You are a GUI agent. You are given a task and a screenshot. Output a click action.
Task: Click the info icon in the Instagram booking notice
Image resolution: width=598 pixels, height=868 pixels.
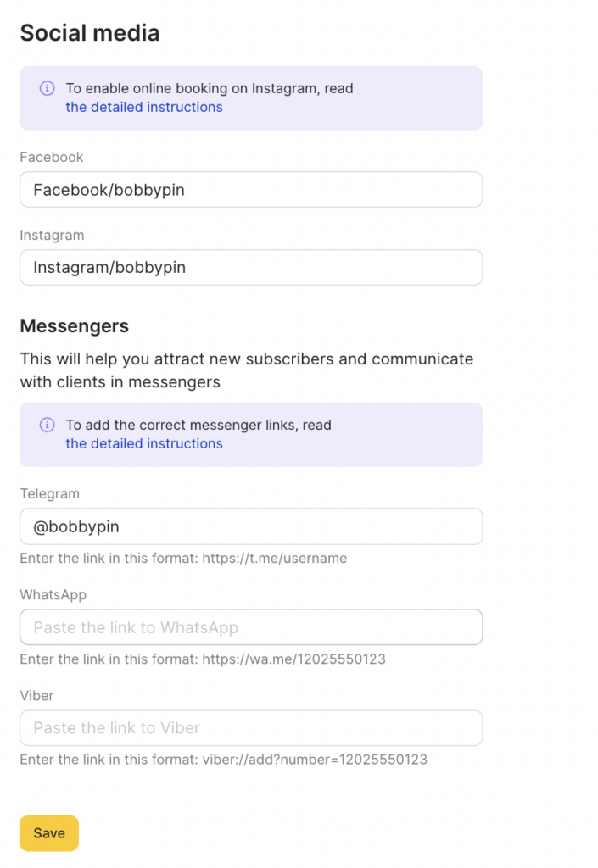point(48,88)
